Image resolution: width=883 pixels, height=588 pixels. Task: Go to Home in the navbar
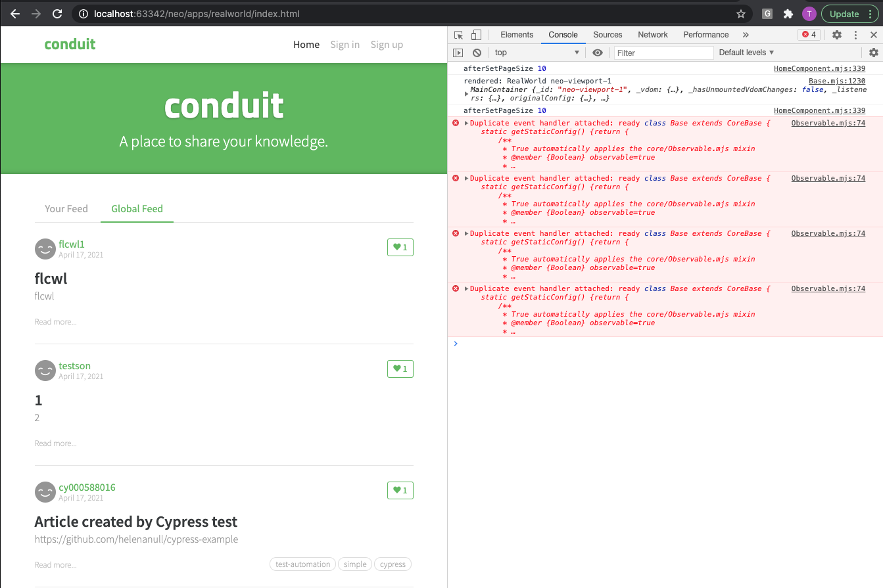point(306,45)
